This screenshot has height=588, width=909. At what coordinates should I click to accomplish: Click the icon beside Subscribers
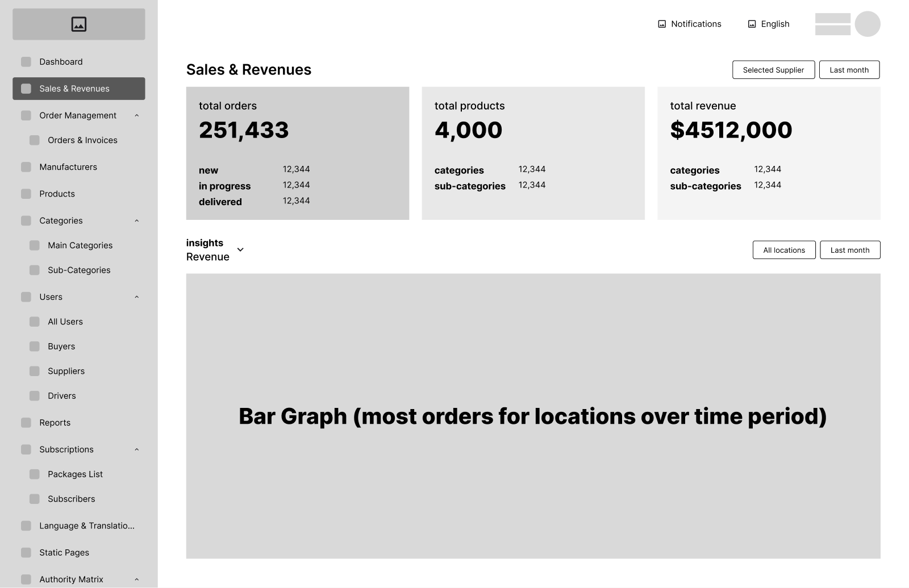point(35,499)
